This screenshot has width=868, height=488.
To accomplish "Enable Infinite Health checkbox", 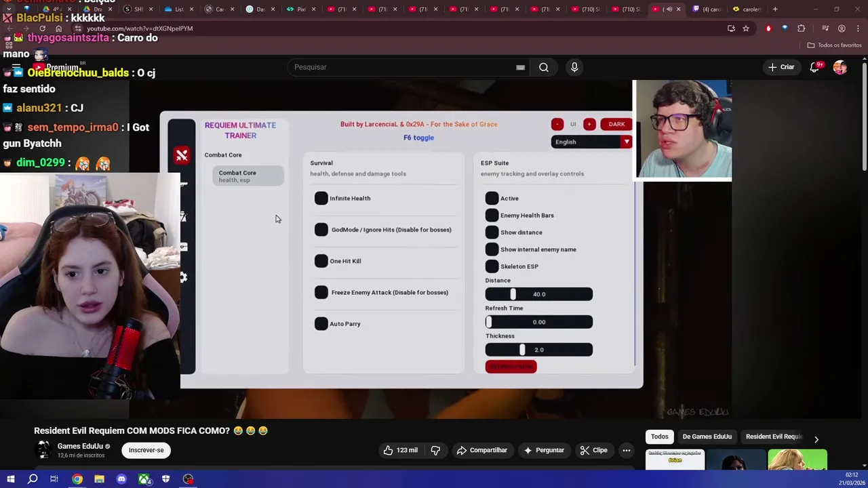I will pos(321,198).
